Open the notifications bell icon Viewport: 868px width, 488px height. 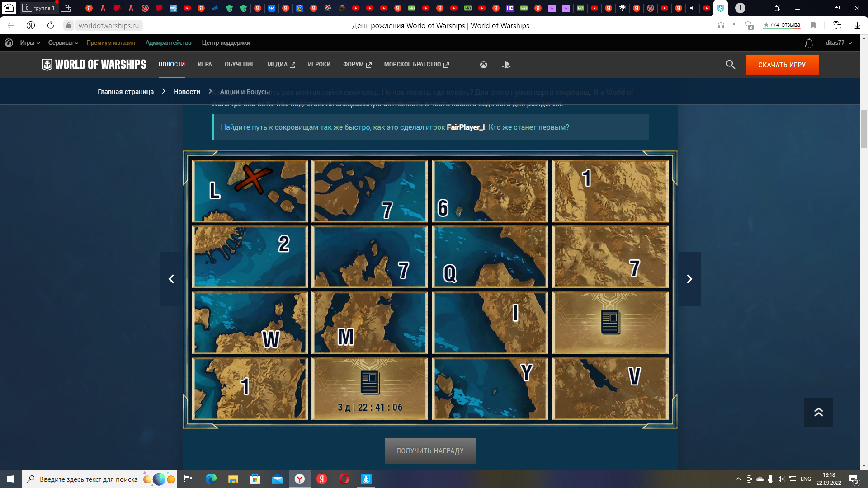click(809, 43)
